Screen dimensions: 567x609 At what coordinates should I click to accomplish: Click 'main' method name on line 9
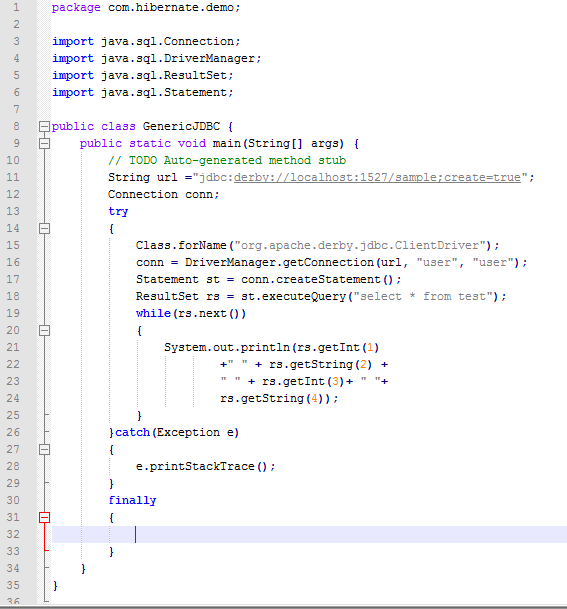227,143
